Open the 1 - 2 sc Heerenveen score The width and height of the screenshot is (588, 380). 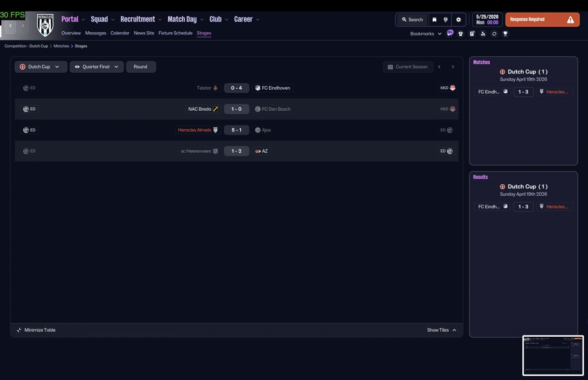tap(237, 151)
